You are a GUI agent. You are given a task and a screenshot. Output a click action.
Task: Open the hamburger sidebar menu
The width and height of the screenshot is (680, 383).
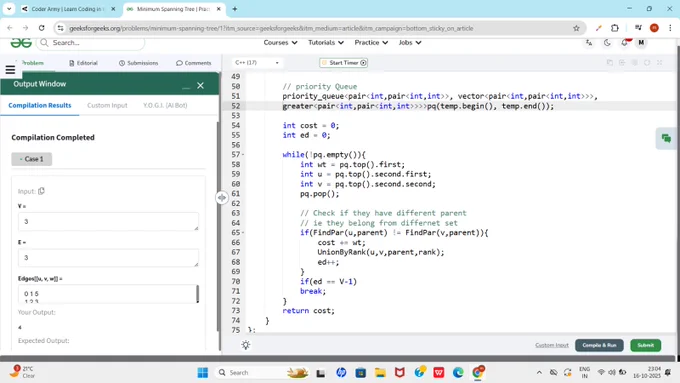[10, 69]
